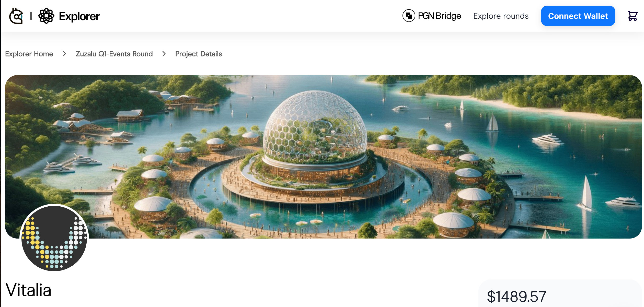
Task: Click the Explorer title text
Action: point(79,16)
